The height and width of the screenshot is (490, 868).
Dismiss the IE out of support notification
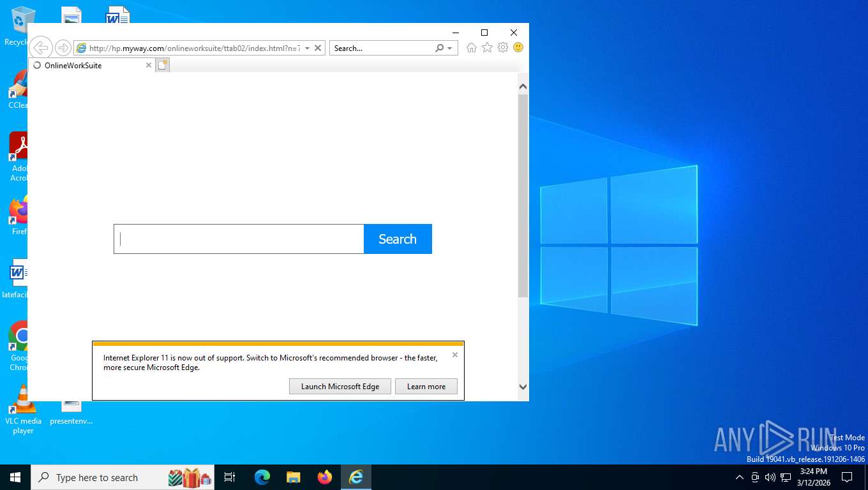coord(455,355)
